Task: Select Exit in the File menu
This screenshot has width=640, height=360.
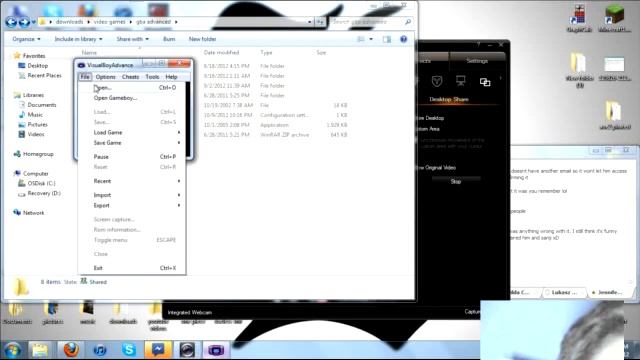Action: (x=131, y=268)
